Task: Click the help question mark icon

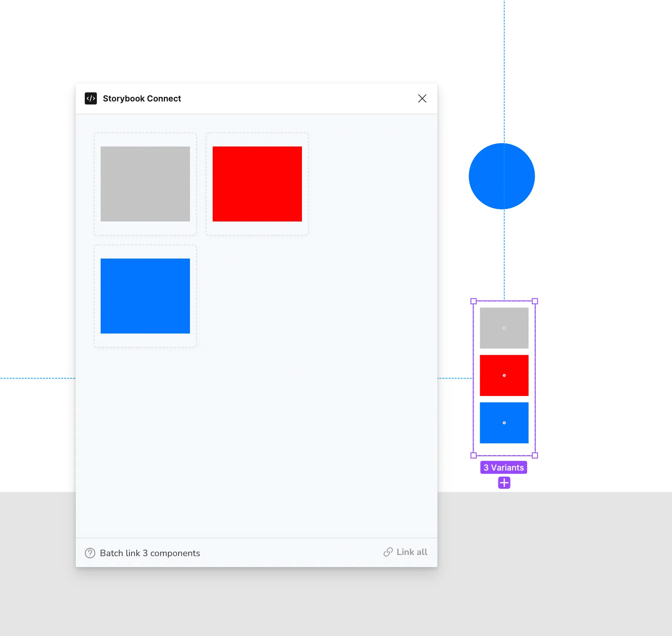Action: tap(90, 553)
